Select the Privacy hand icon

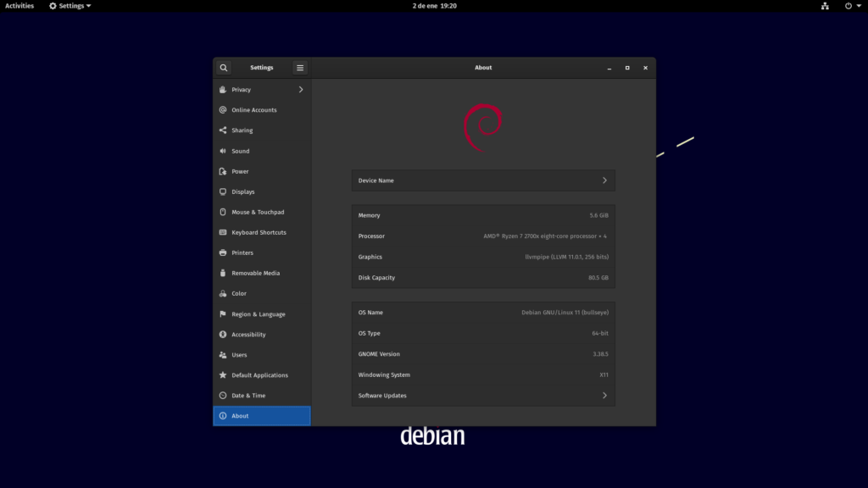pyautogui.click(x=223, y=90)
